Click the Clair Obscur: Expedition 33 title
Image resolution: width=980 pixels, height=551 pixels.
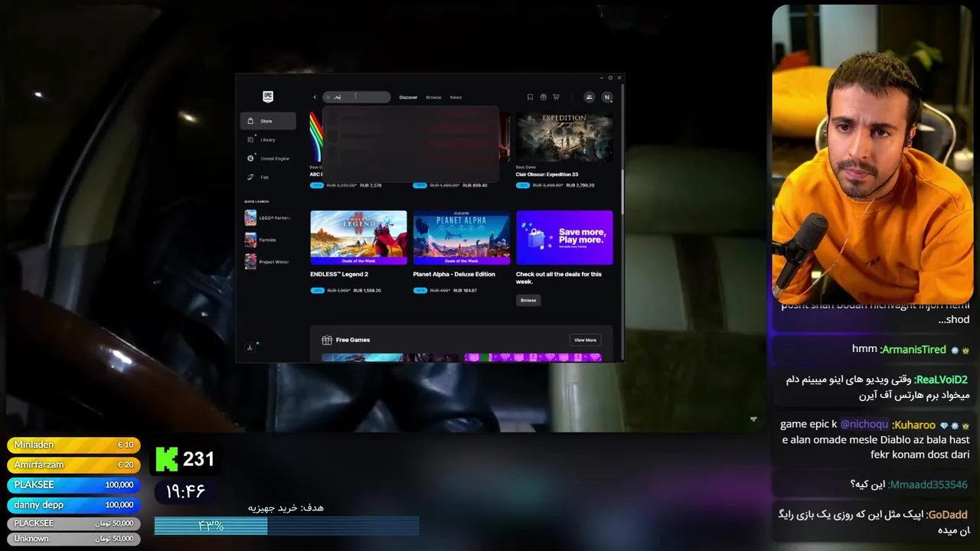[547, 174]
